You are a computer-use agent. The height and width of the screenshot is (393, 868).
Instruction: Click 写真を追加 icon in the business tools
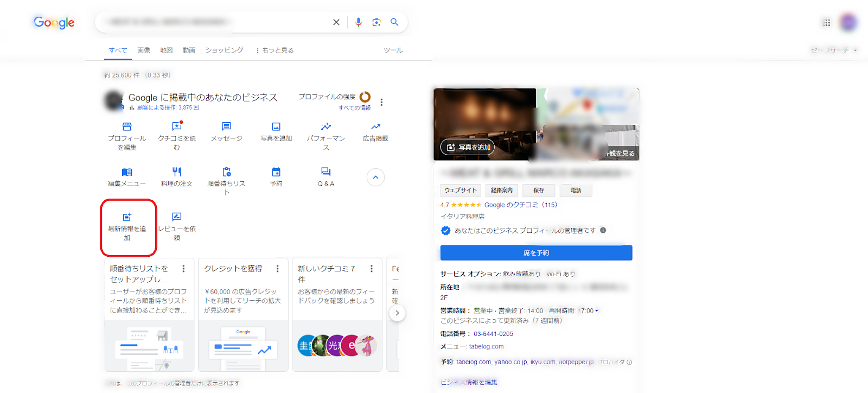(276, 132)
